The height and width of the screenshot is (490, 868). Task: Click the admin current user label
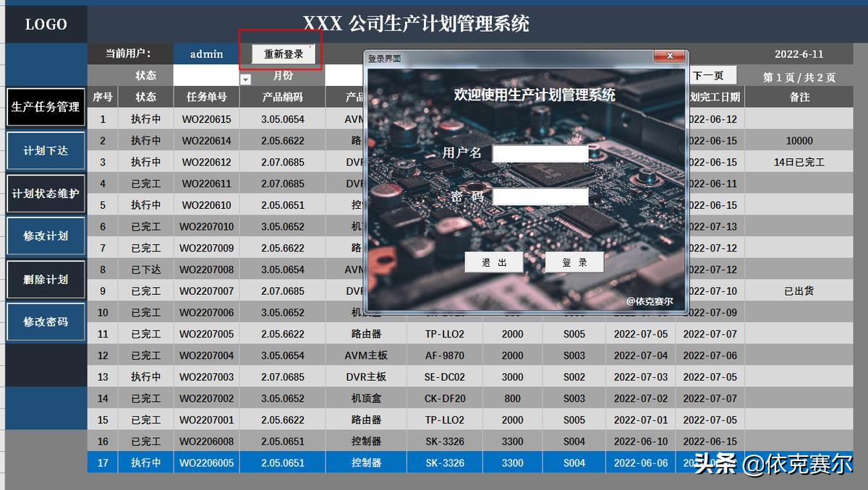(x=206, y=53)
